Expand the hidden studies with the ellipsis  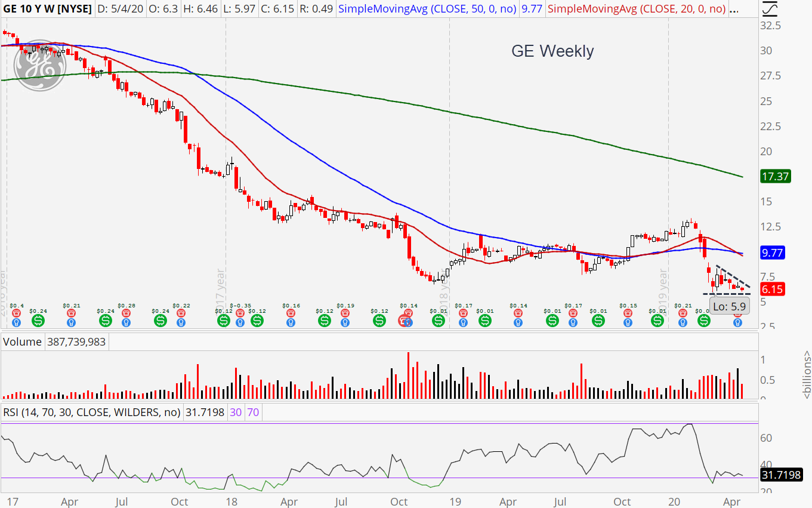pos(734,9)
